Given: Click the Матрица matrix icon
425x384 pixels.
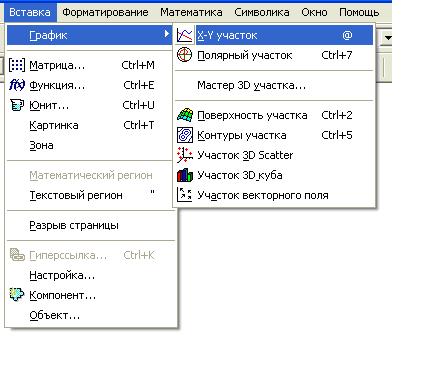Looking at the screenshot, I should 17,65.
